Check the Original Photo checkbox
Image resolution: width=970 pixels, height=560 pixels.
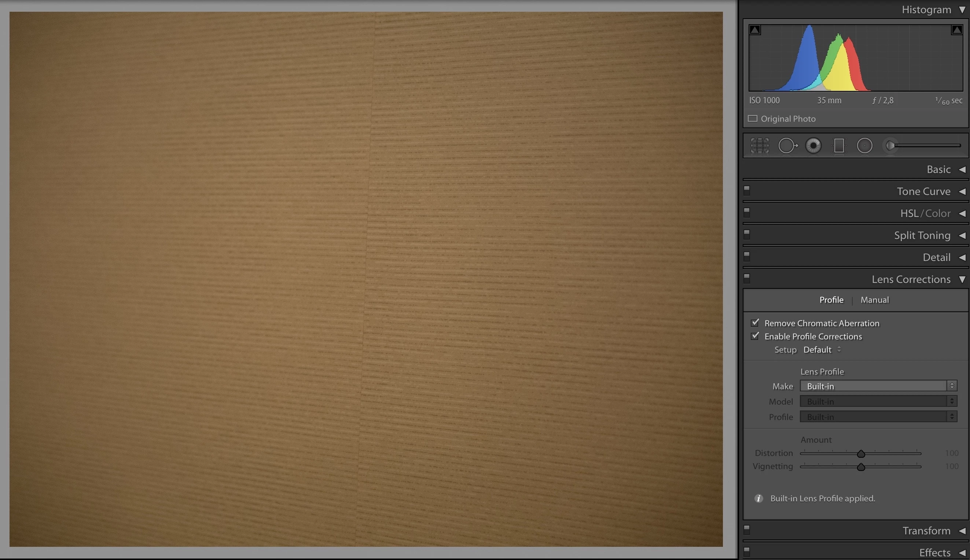[753, 118]
